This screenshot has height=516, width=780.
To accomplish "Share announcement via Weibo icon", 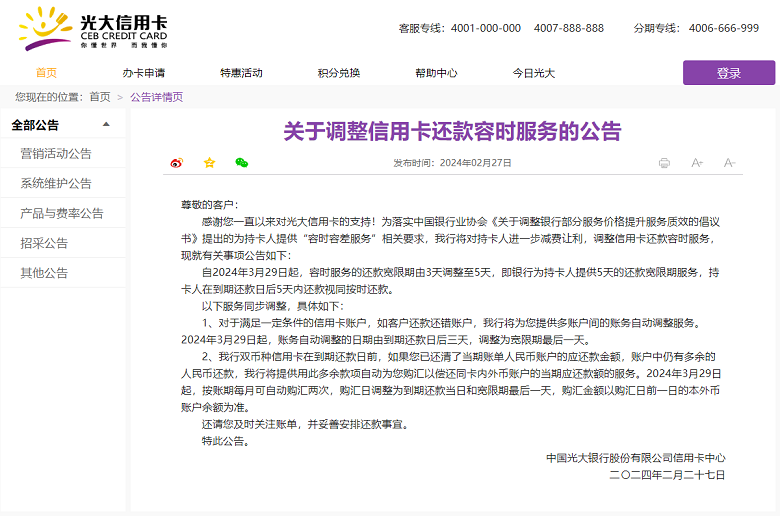I will [177, 163].
